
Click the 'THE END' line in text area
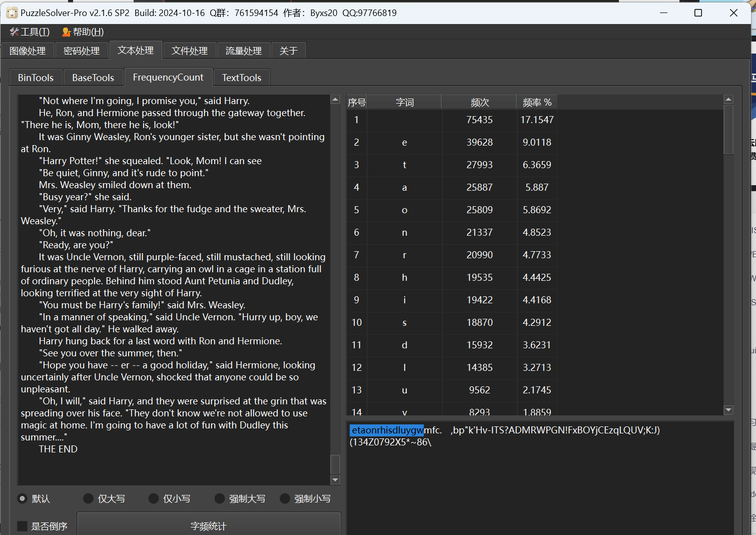(58, 449)
